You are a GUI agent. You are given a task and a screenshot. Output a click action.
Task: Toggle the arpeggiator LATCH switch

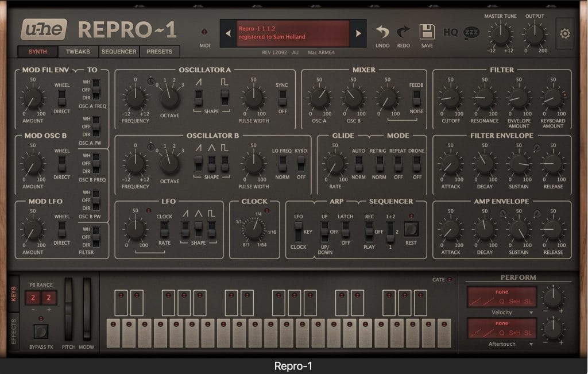point(345,229)
